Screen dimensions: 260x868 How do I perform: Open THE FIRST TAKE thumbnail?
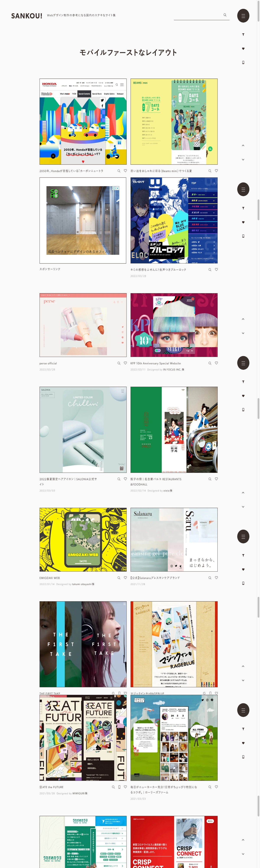[x=83, y=644]
